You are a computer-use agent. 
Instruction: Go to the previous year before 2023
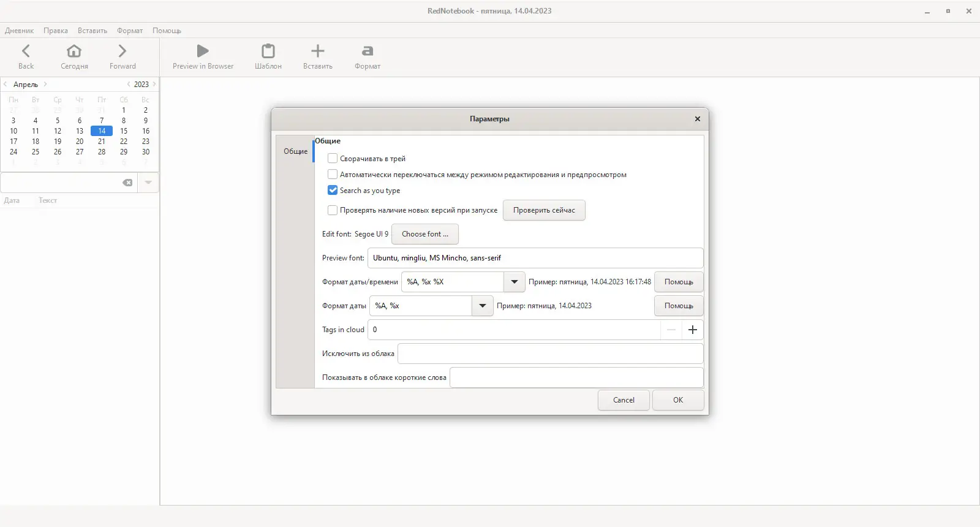[129, 84]
